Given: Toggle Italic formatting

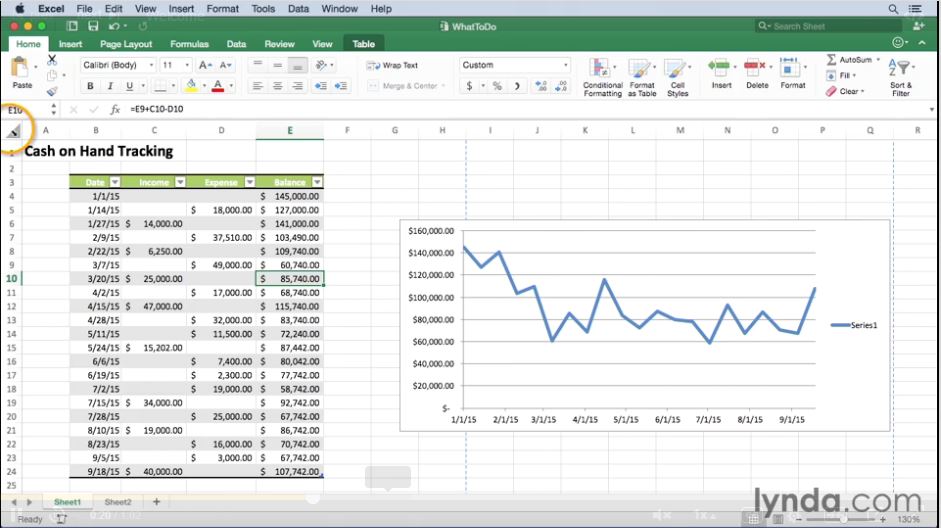Looking at the screenshot, I should tap(110, 86).
